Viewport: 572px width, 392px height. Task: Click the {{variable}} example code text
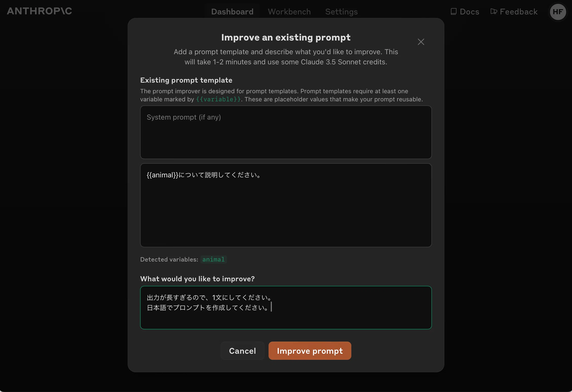(218, 99)
